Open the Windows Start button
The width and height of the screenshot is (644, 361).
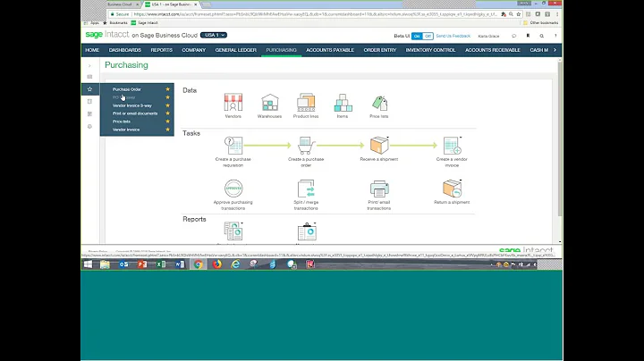(88, 264)
